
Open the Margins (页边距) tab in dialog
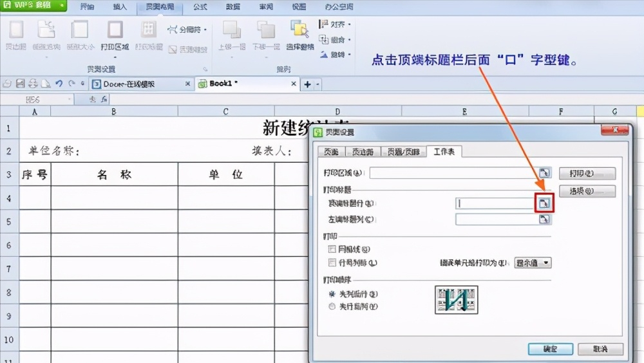click(363, 152)
